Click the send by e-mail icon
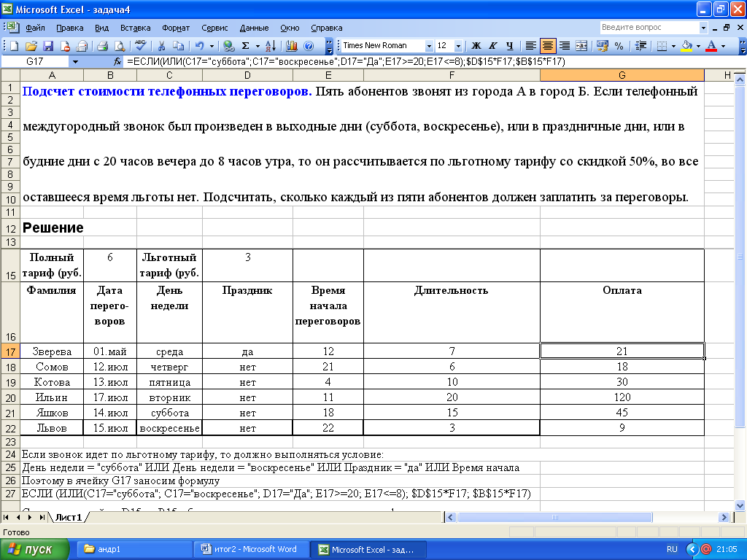Image resolution: width=747 pixels, height=560 pixels. point(82,46)
